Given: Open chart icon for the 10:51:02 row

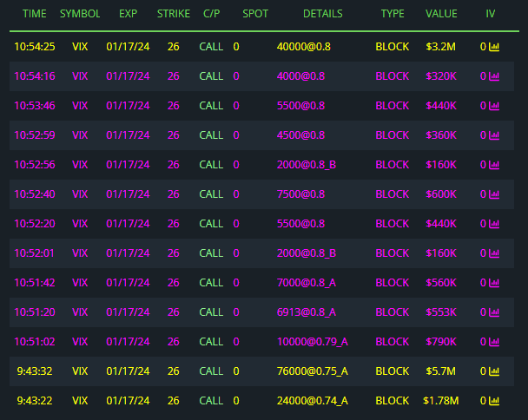Looking at the screenshot, I should 494,342.
